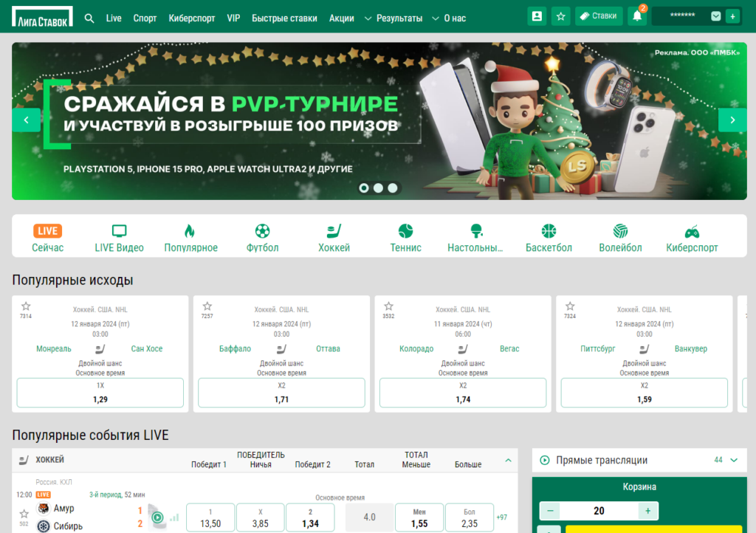Open the LIVE Видео category
756x533 pixels.
coord(119,238)
